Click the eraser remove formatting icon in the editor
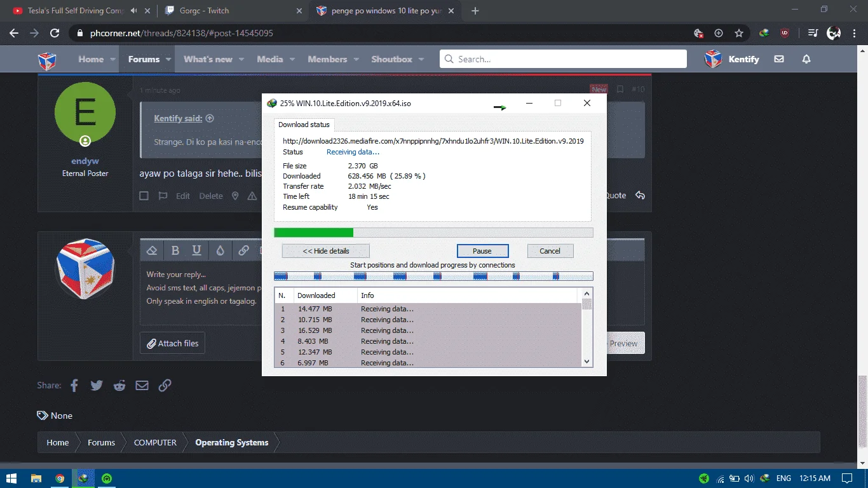This screenshot has height=488, width=868. 151,250
